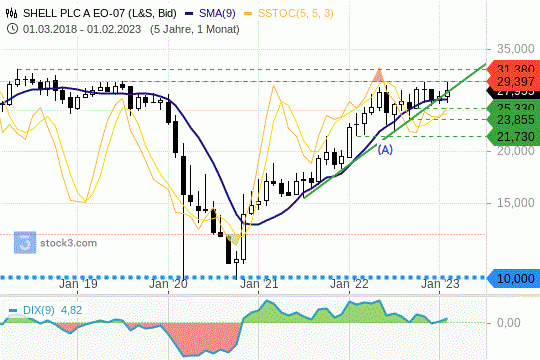The width and height of the screenshot is (540, 360).
Task: Click the orange SSTOC legend color marker
Action: pyautogui.click(x=248, y=14)
